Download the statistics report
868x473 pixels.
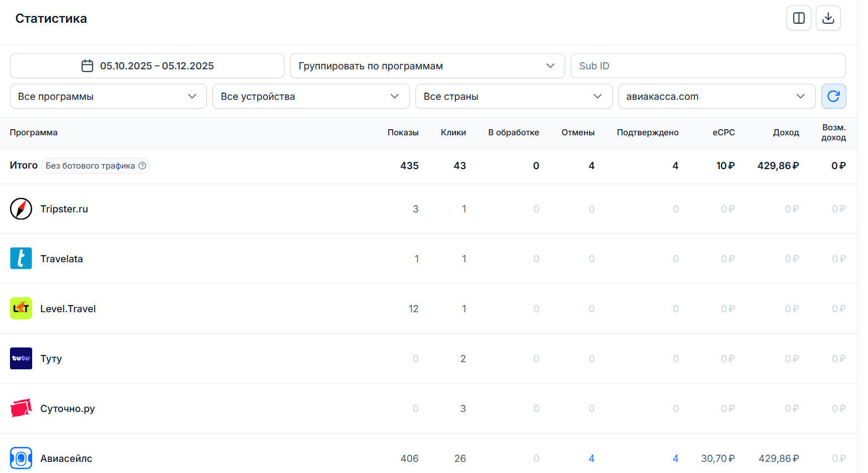828,18
